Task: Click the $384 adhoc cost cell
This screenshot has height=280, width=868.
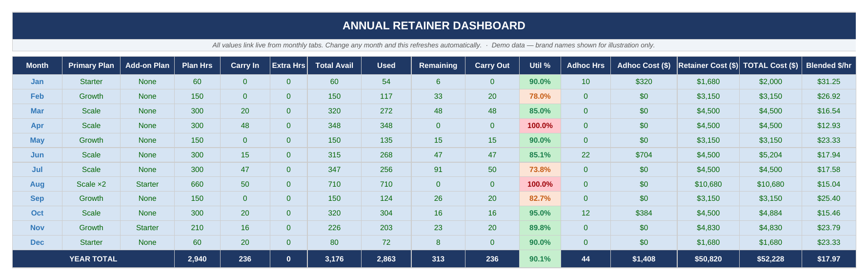Action: (644, 213)
